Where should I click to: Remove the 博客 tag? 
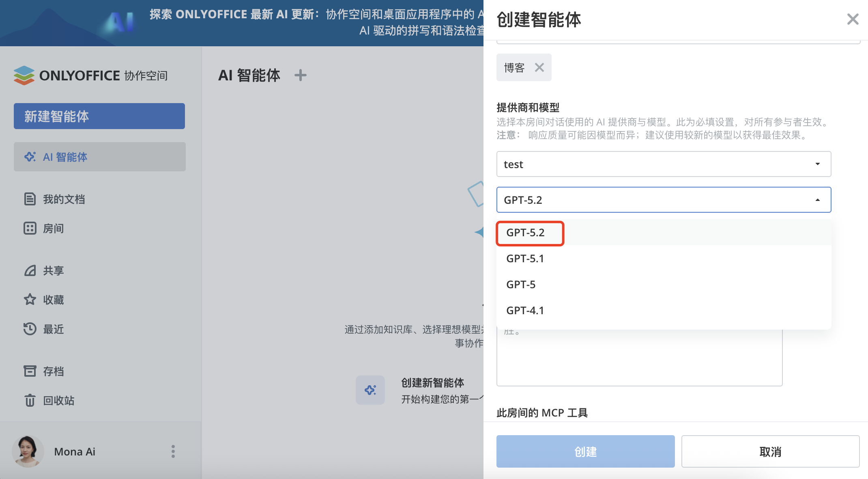[539, 67]
